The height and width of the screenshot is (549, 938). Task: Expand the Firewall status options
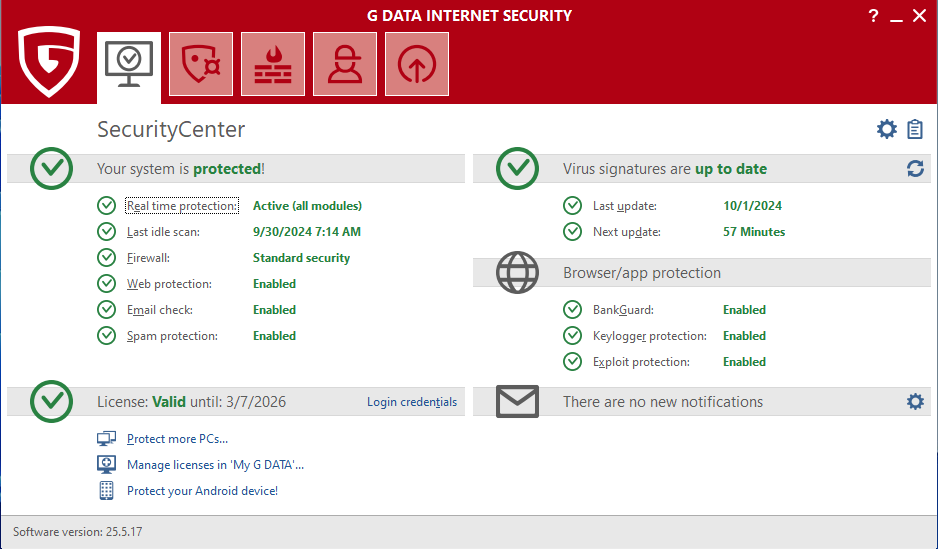point(148,258)
